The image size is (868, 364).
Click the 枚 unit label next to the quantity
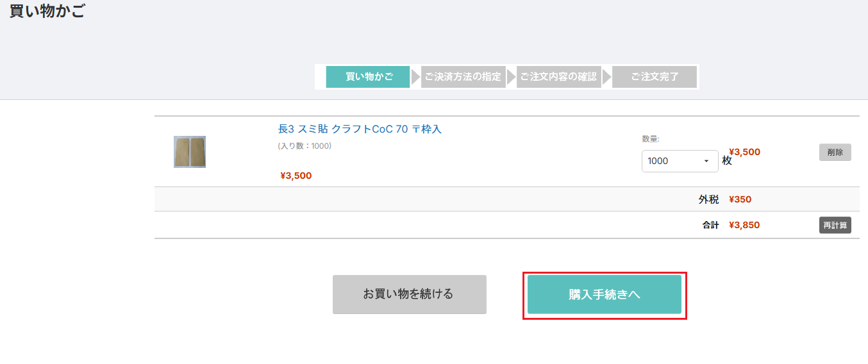[x=726, y=161]
